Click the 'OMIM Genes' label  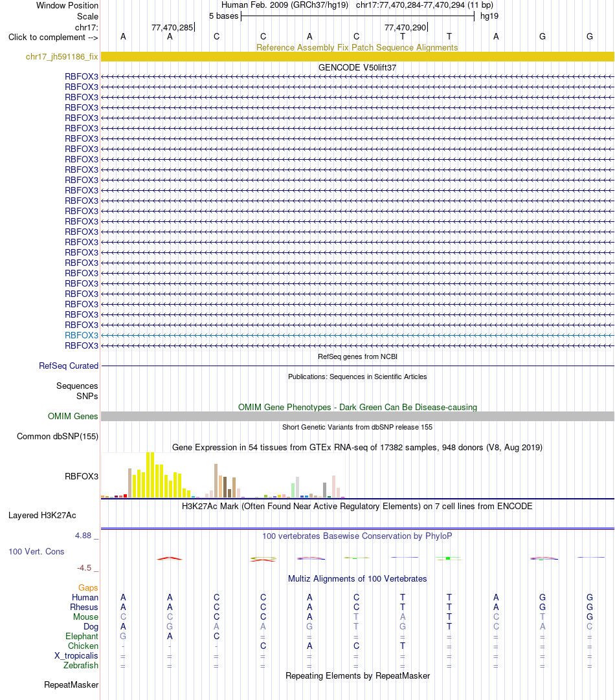coord(73,416)
